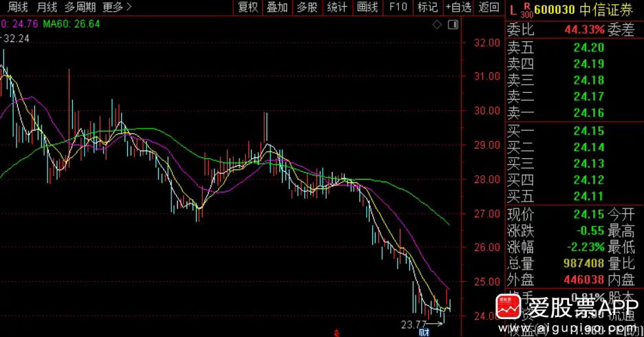
Task: Click sell-four price 24.19
Action: (x=589, y=64)
